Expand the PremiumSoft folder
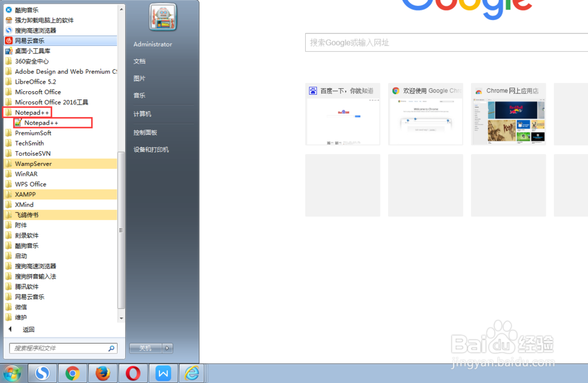 click(60, 133)
